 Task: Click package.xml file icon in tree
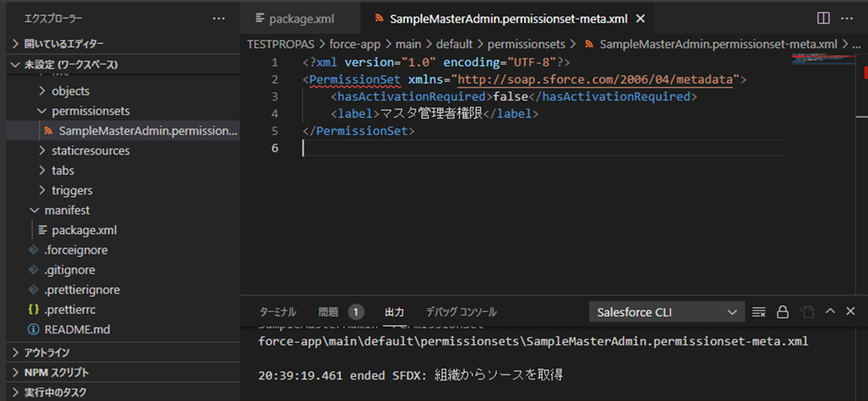(x=42, y=230)
